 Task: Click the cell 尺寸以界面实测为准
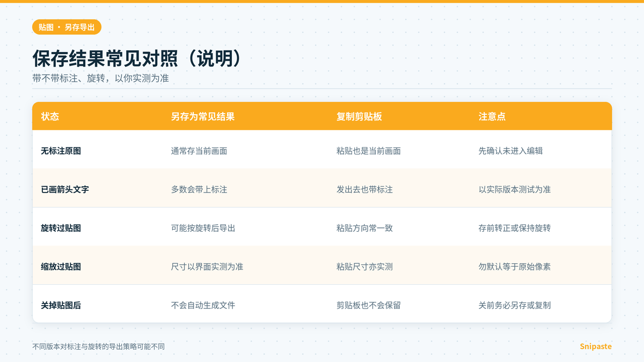coord(207,267)
